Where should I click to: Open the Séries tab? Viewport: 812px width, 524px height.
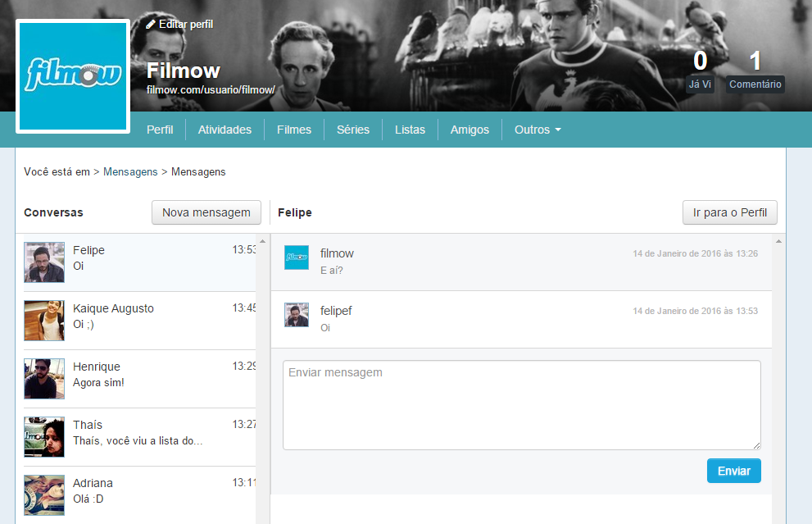353,130
